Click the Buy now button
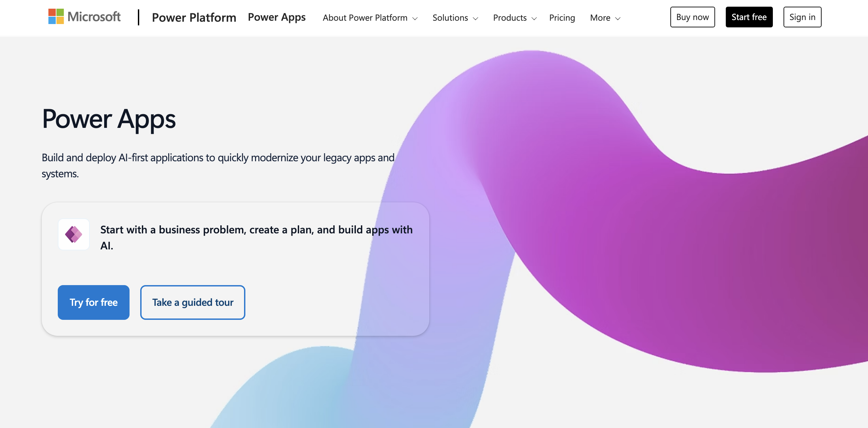The image size is (868, 428). tap(692, 17)
